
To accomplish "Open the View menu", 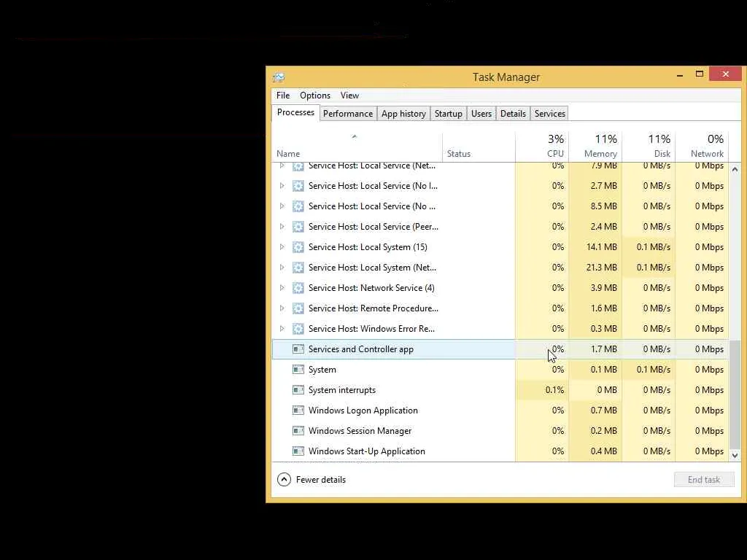I will coord(349,96).
